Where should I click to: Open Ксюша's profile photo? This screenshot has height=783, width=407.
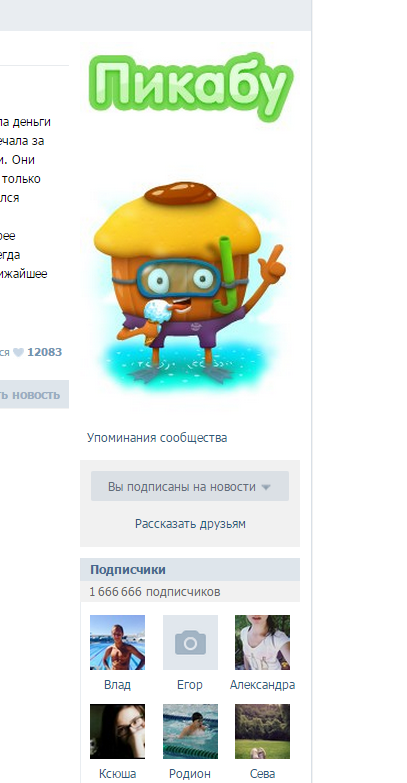pyautogui.click(x=117, y=732)
